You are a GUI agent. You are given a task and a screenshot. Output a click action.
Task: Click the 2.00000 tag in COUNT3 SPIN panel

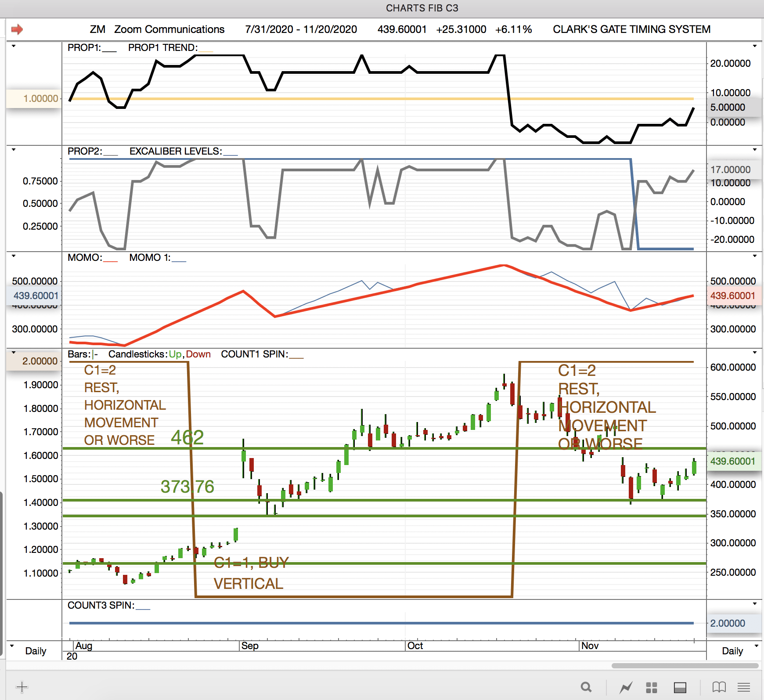click(x=734, y=623)
